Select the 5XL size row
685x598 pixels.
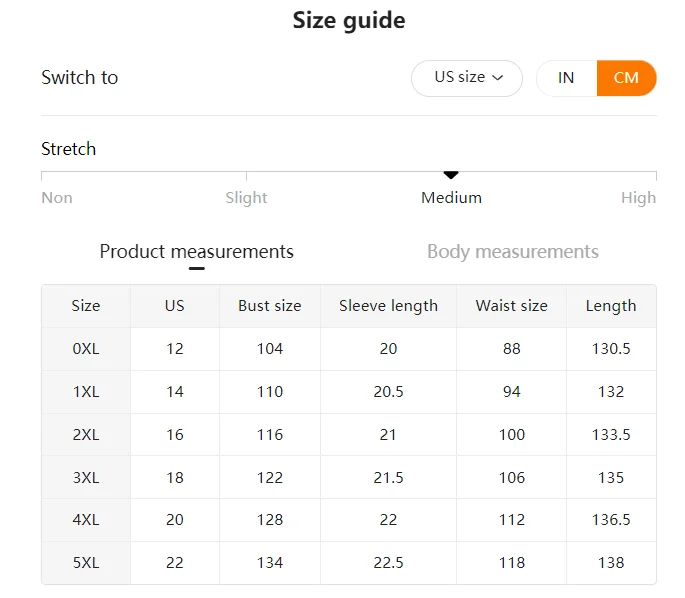(x=86, y=563)
